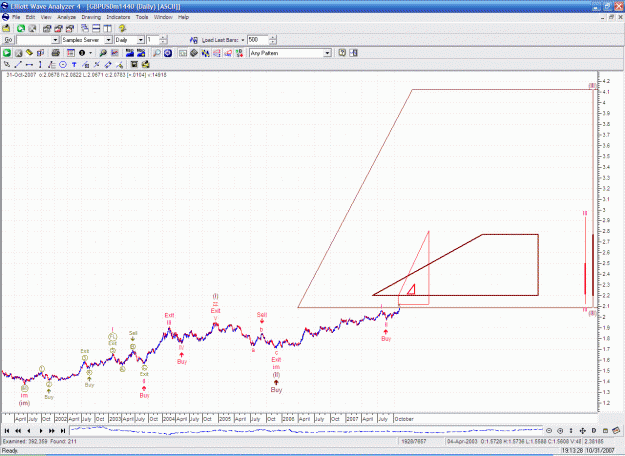Click the timeframe multiplier number field
This screenshot has height=456, width=625.
pos(153,40)
